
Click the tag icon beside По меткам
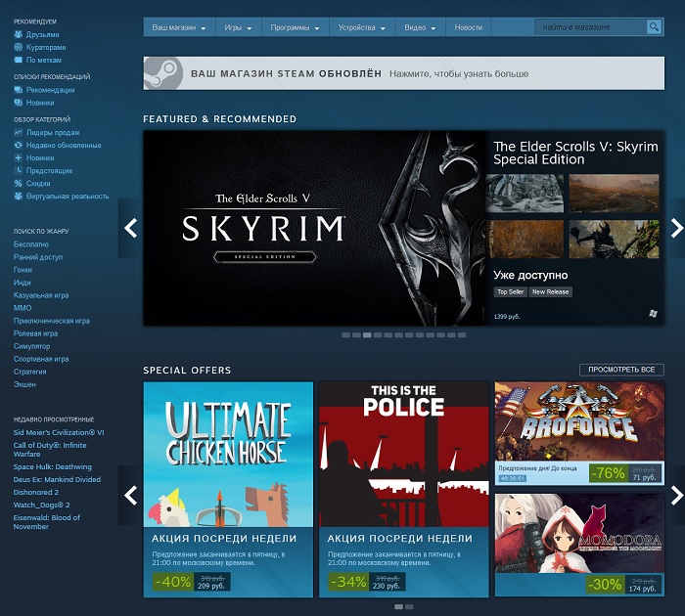pos(19,60)
